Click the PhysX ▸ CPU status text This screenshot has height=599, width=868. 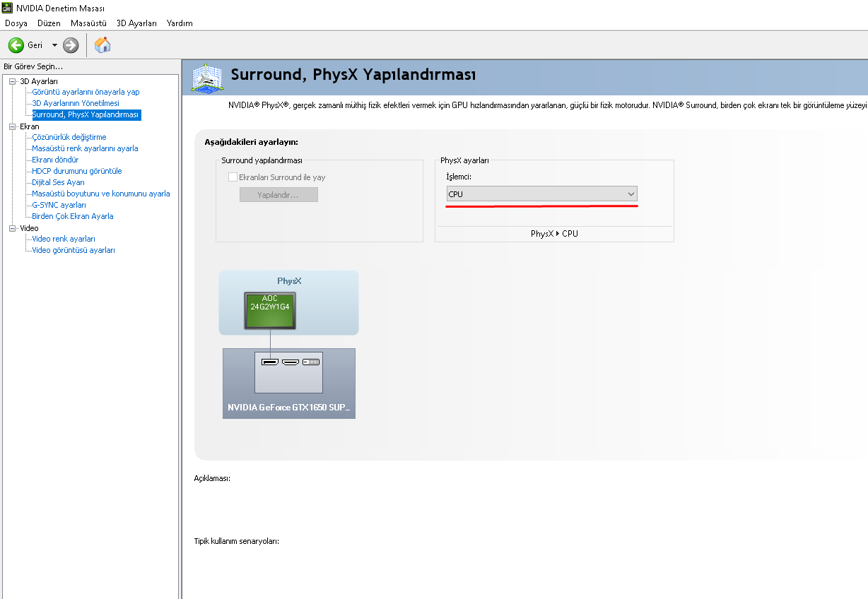coord(554,234)
